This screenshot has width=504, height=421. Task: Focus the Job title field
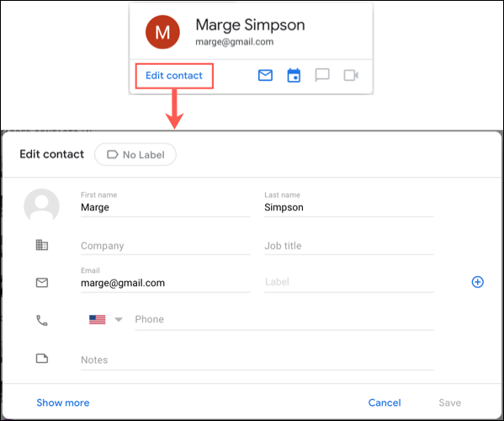[348, 246]
